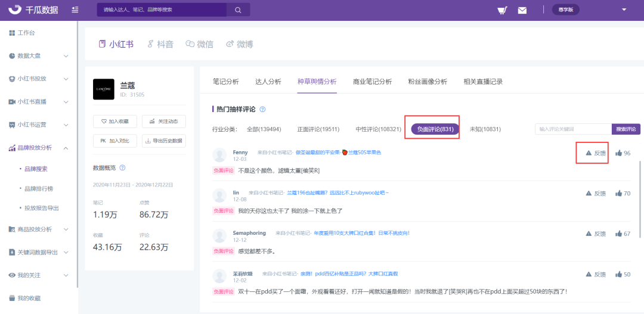Screen dimensions: 644x314
Task: Click thumbs-up icon showing 96 likes
Action: 618,153
